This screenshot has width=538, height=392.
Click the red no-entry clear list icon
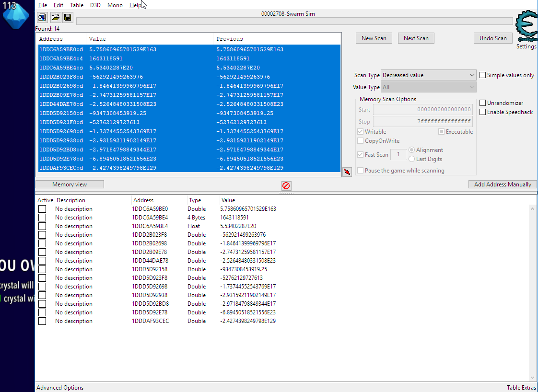tap(286, 185)
